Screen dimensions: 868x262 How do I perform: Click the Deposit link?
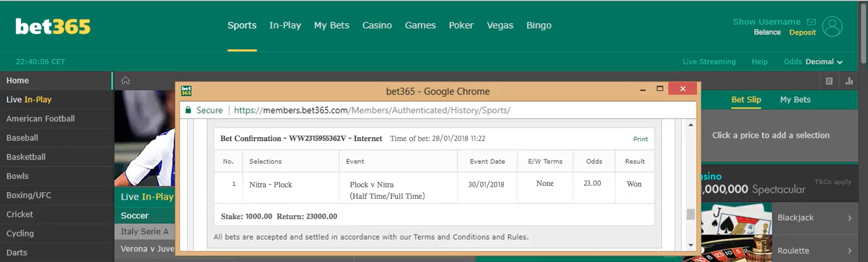tap(803, 33)
